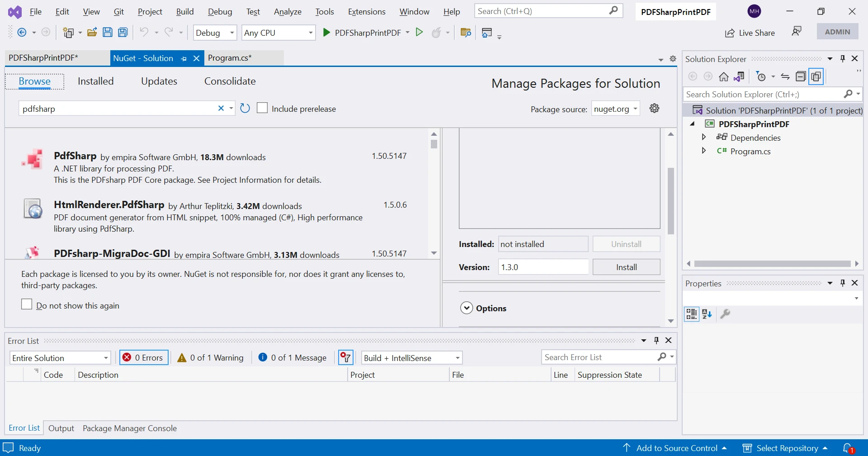This screenshot has width=868, height=456.
Task: Click the pdfsharp package search field
Action: [x=118, y=109]
